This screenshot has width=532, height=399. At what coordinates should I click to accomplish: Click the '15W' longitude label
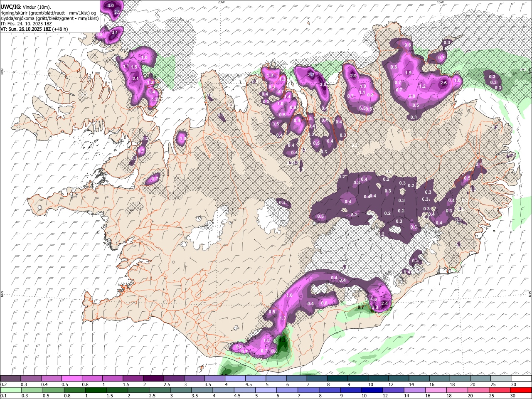(440, 2)
